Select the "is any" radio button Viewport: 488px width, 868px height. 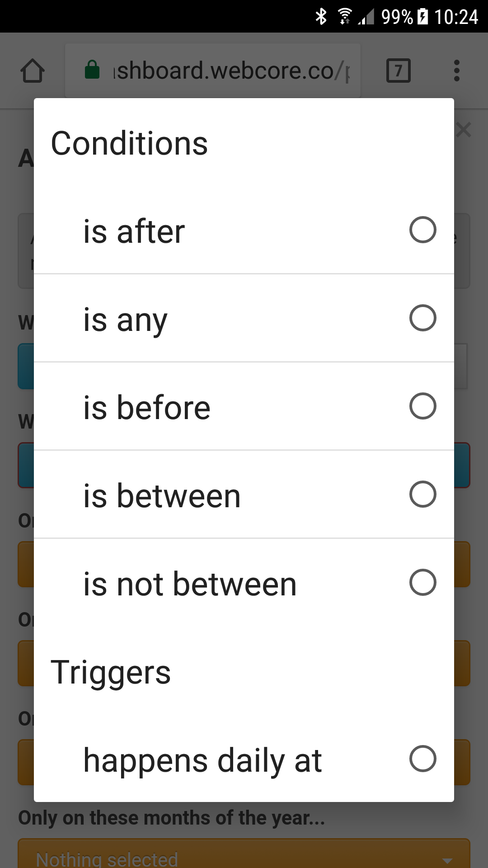pyautogui.click(x=422, y=318)
